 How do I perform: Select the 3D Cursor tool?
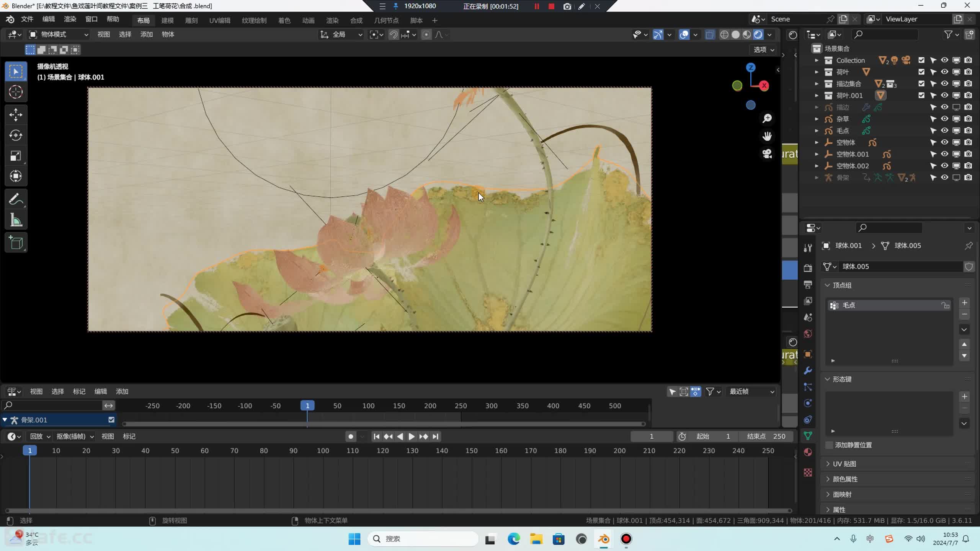[16, 92]
